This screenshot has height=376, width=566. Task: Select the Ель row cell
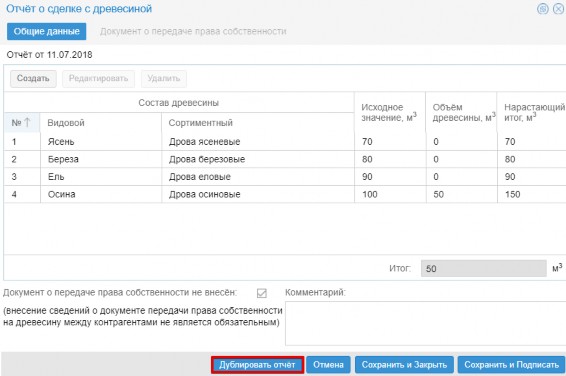pyautogui.click(x=101, y=177)
